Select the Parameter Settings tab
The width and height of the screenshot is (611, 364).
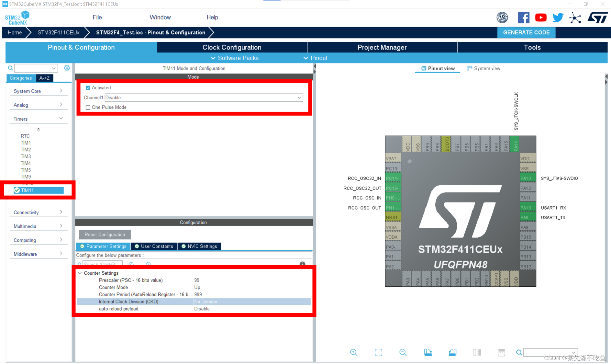click(x=103, y=246)
